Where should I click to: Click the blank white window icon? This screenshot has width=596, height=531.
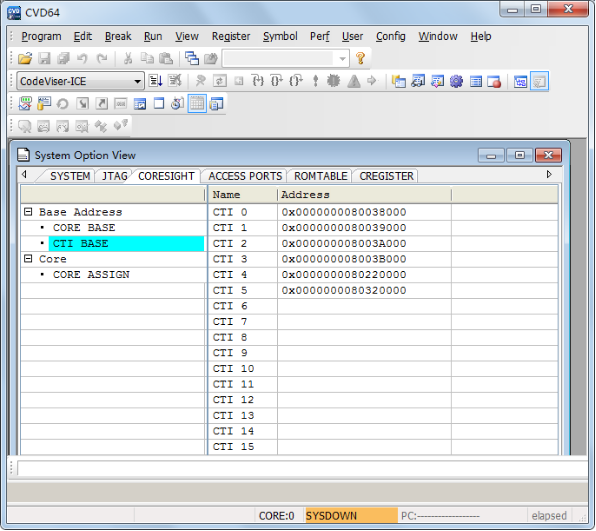(159, 103)
